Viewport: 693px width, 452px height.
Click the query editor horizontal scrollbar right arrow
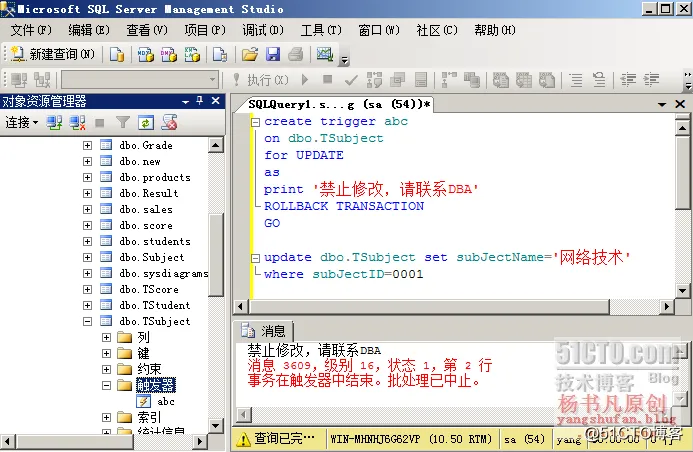pos(667,306)
